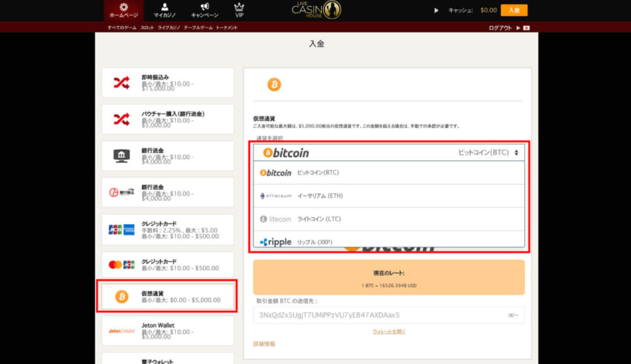The width and height of the screenshot is (631, 364).
Task: Open ライブカジノ menu
Action: (169, 28)
